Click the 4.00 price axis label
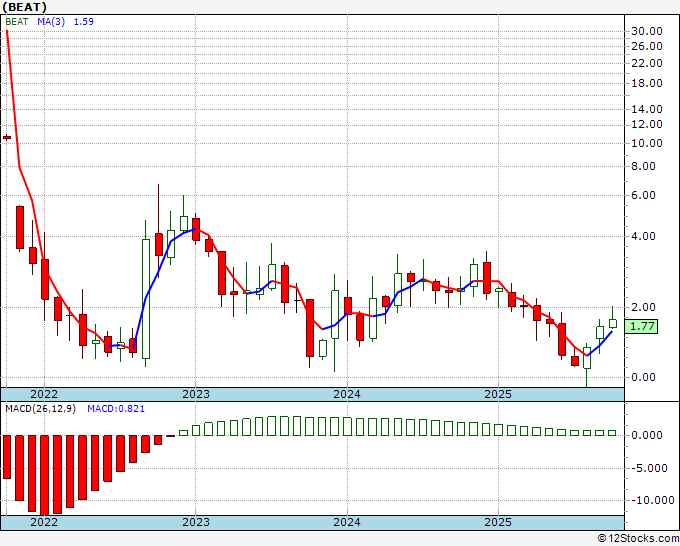 tap(643, 236)
